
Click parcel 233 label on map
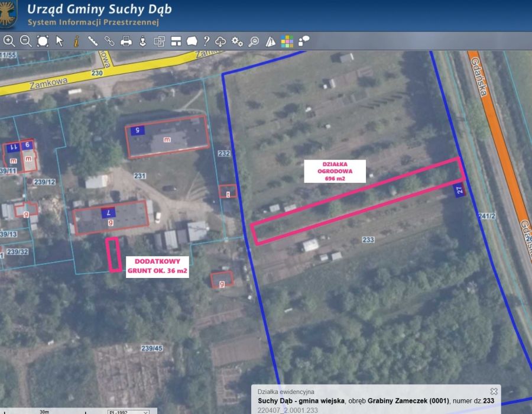(368, 240)
